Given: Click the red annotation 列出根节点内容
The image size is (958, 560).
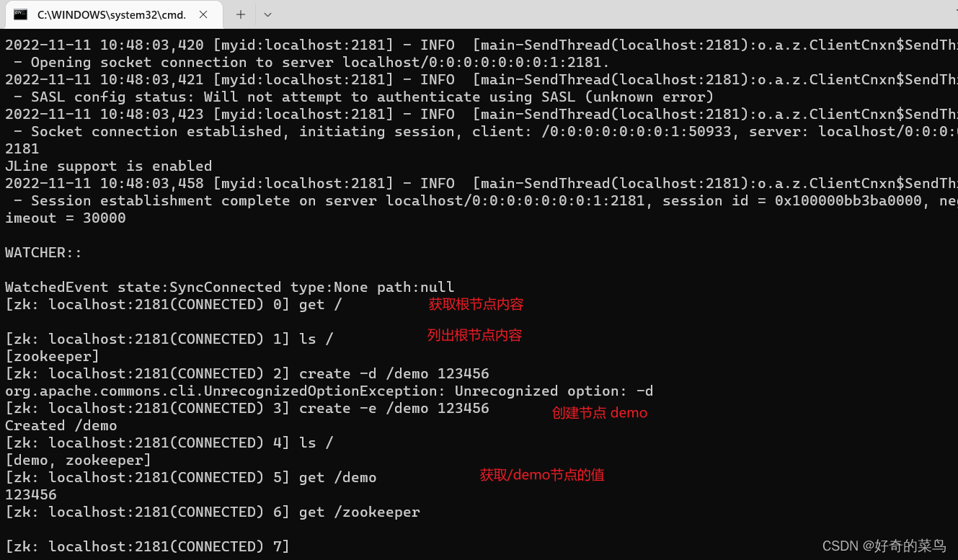Looking at the screenshot, I should click(475, 335).
